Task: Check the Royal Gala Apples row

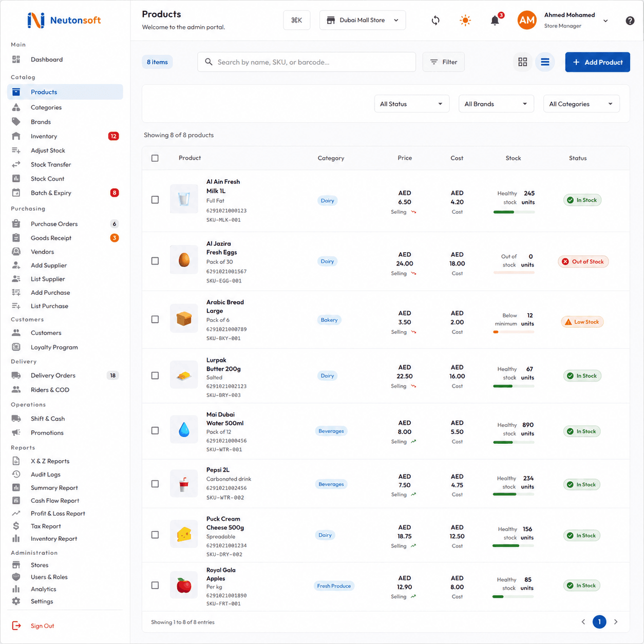Action: 155,585
